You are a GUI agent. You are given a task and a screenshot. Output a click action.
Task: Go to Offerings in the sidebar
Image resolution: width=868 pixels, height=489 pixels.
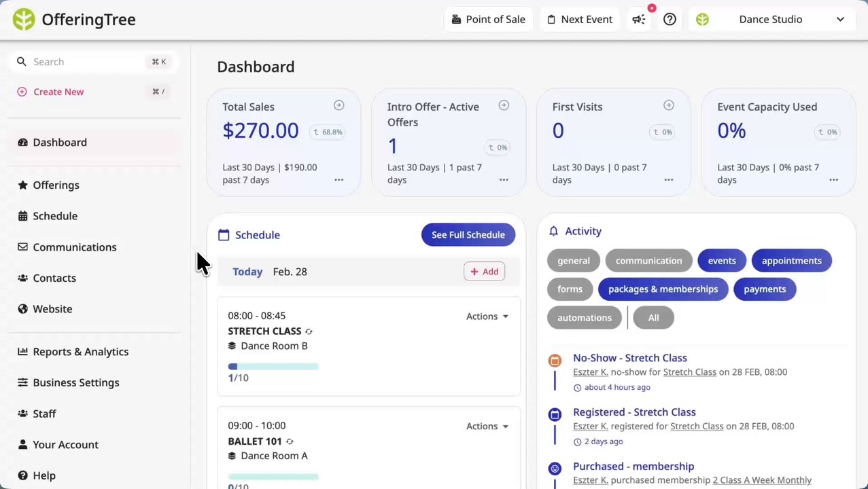56,185
